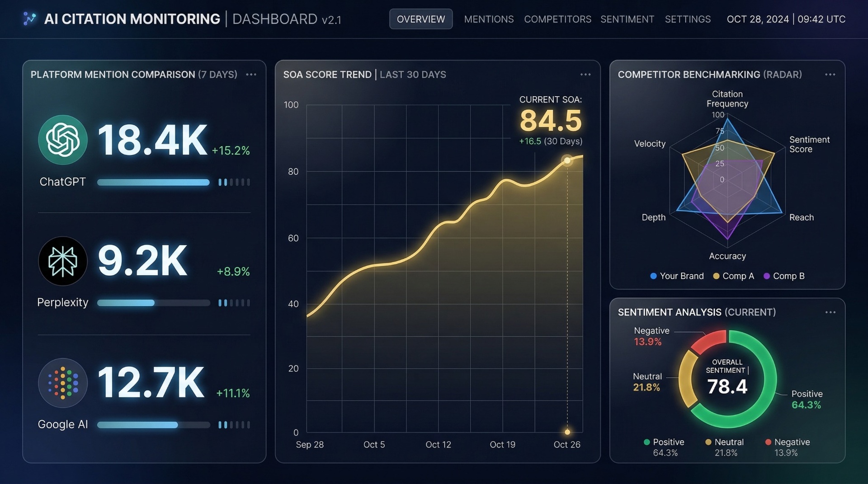Open Sentiment Analysis panel more options
868x484 pixels.
point(830,312)
